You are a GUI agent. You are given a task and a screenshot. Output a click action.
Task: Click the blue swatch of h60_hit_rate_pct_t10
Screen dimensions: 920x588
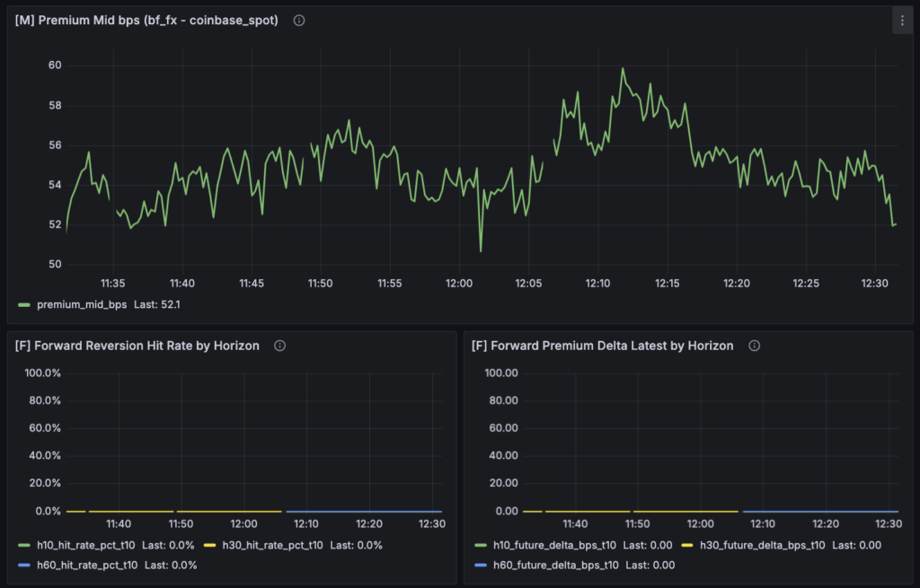click(24, 566)
